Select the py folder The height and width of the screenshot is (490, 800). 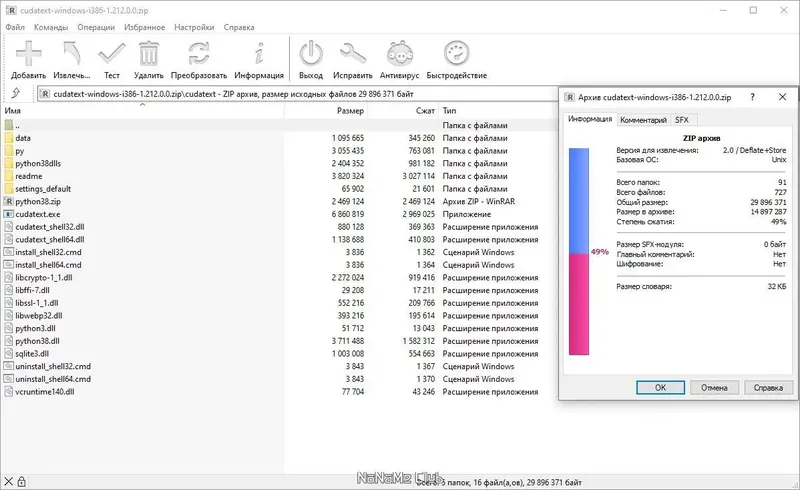[19, 151]
